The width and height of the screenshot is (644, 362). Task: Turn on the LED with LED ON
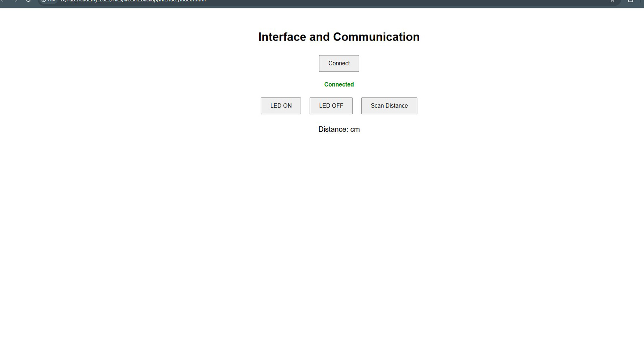281,106
